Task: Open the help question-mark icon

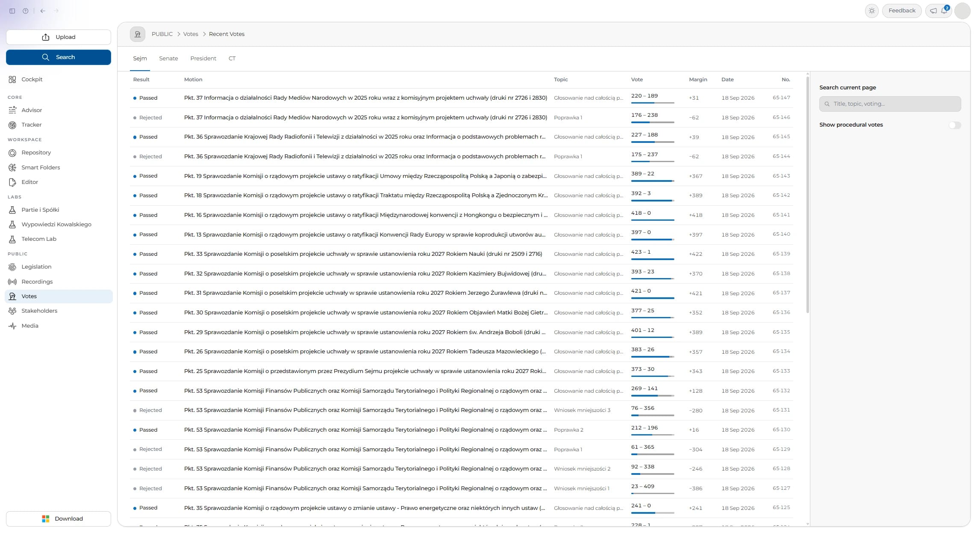Action: point(26,11)
